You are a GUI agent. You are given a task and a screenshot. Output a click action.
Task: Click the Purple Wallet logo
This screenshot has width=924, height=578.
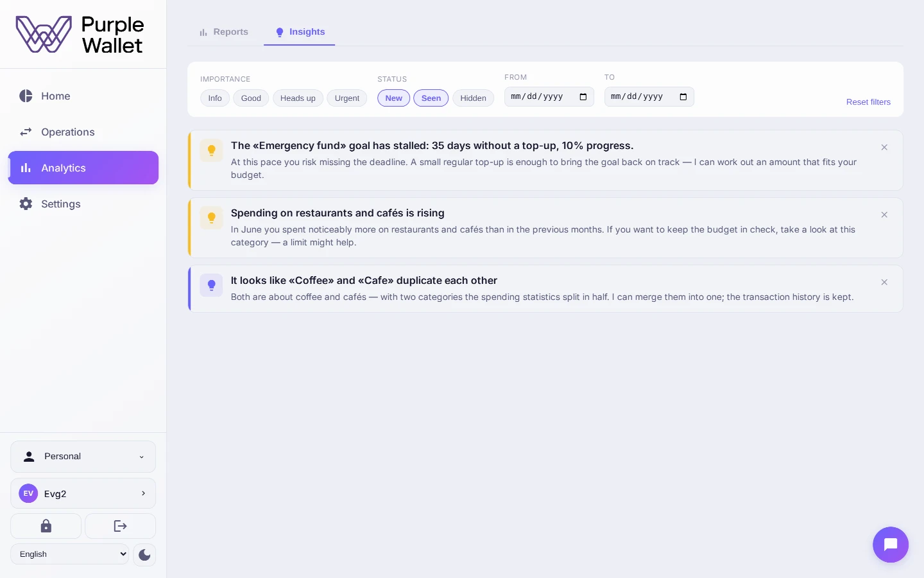80,34
